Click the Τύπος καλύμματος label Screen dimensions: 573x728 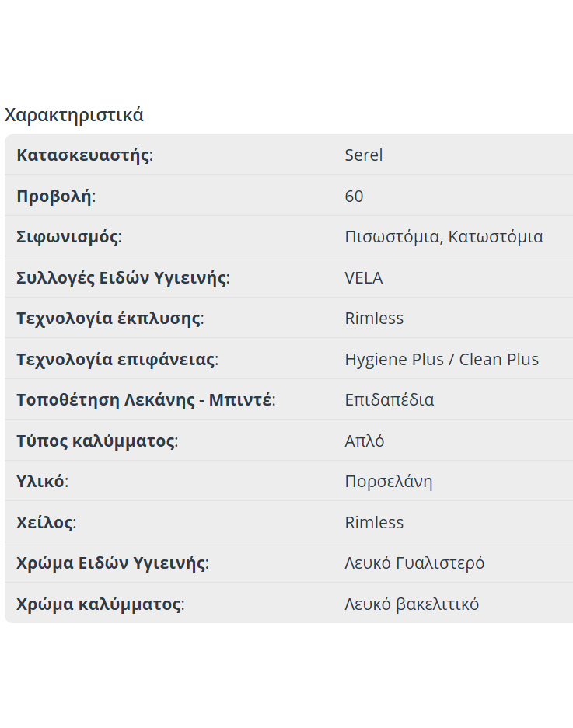tap(97, 441)
